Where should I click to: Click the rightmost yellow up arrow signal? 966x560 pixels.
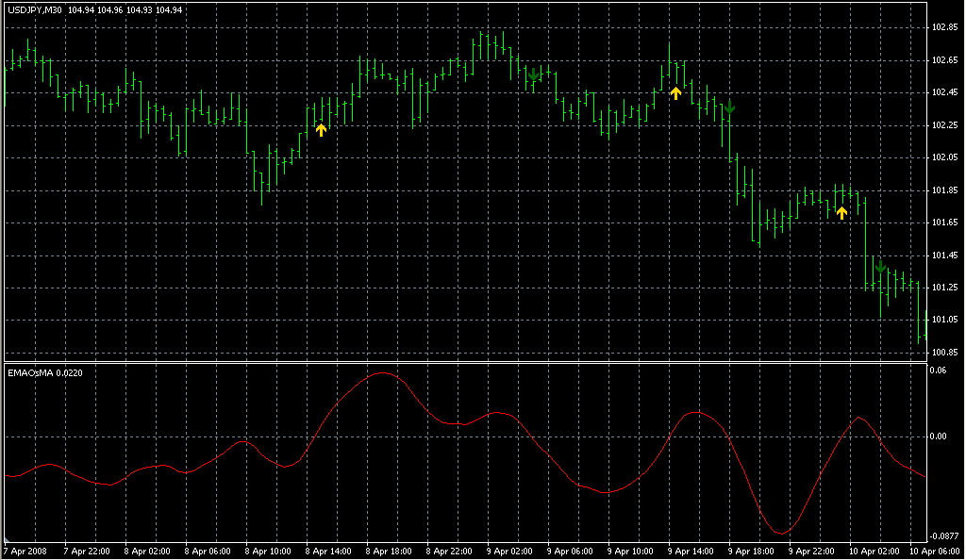841,213
